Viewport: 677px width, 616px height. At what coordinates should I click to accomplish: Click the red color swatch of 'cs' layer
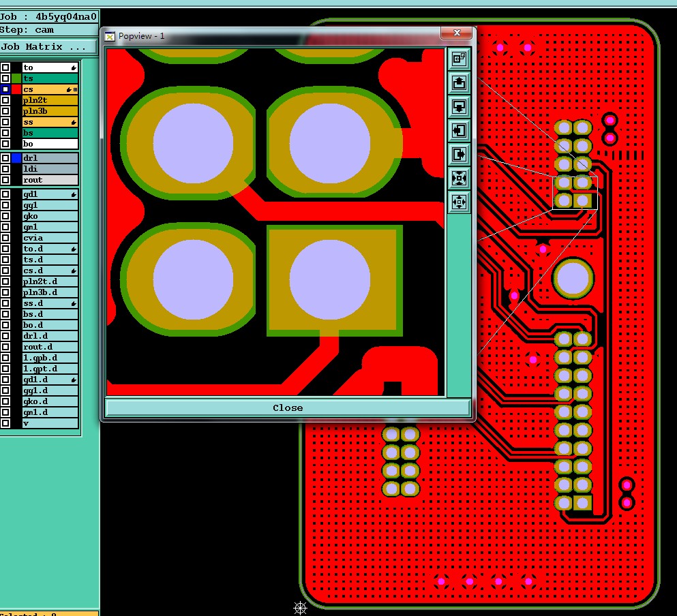pos(16,89)
